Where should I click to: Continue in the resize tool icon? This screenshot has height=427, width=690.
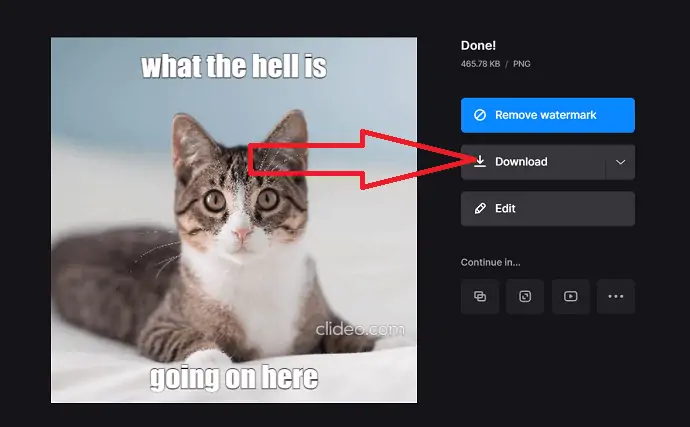point(525,296)
